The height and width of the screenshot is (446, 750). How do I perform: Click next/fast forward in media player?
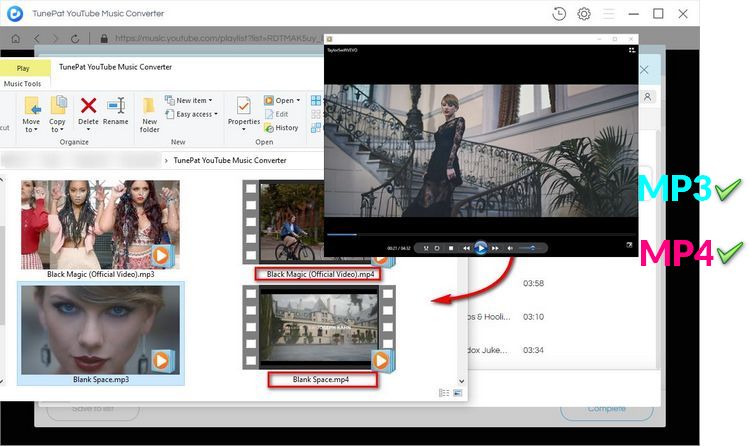[495, 248]
